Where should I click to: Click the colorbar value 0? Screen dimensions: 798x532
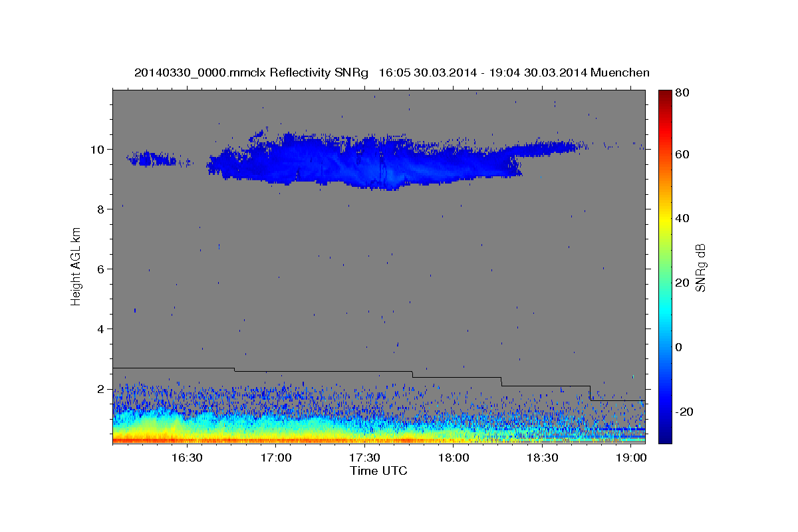click(x=680, y=347)
